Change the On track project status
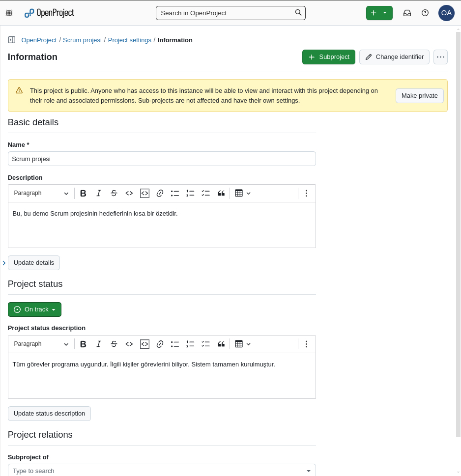The image size is (461, 476). [34, 309]
